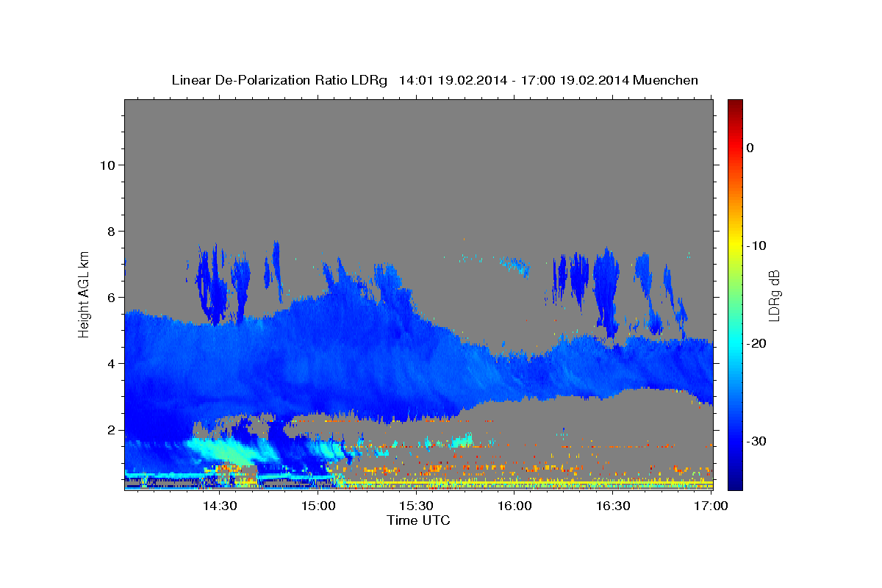This screenshot has height=588, width=882.
Task: Click the dark blue bottom of colorbar
Action: [x=735, y=483]
